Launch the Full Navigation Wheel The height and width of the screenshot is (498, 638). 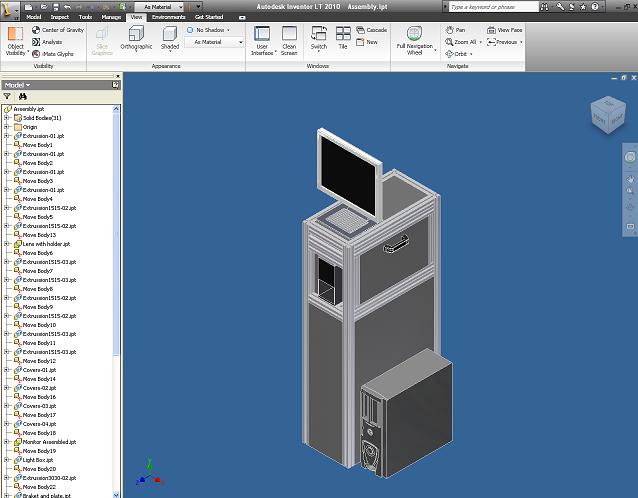pyautogui.click(x=414, y=40)
